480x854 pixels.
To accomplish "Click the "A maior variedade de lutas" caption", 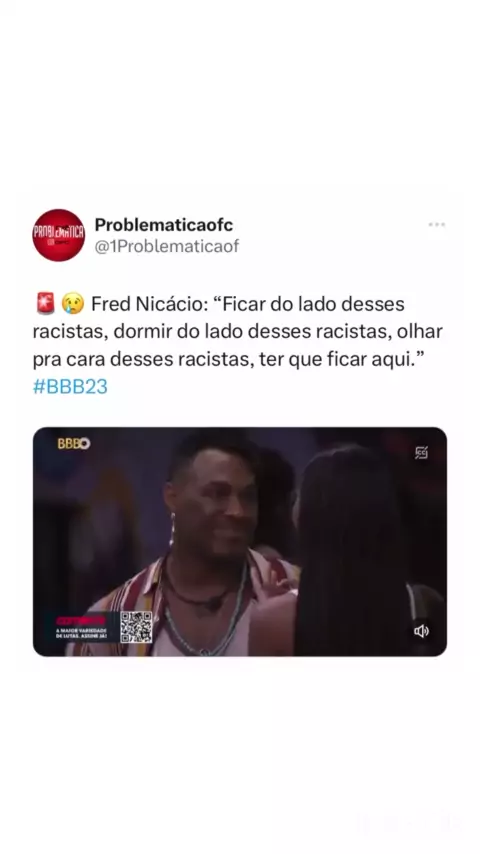I will (82, 633).
